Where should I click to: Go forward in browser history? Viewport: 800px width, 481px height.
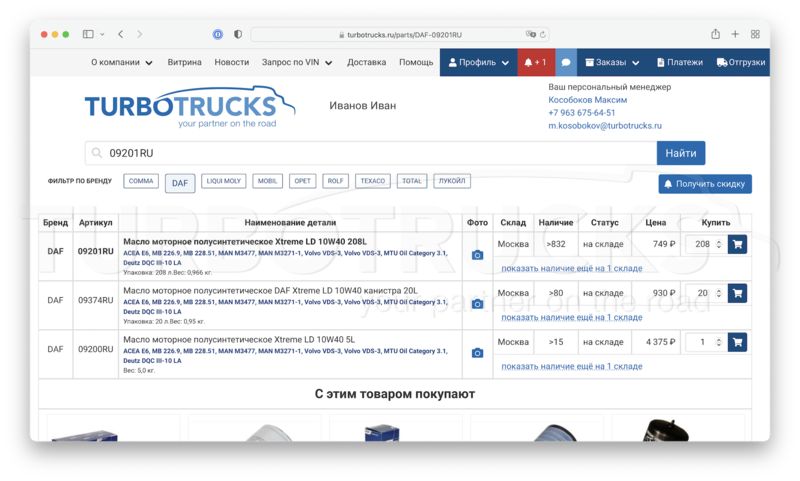[x=139, y=34]
